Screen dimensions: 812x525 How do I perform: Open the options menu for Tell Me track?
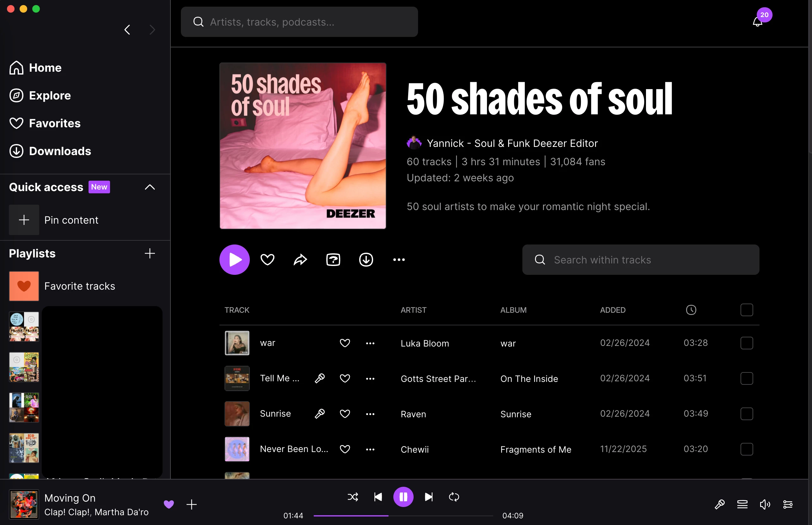point(370,378)
